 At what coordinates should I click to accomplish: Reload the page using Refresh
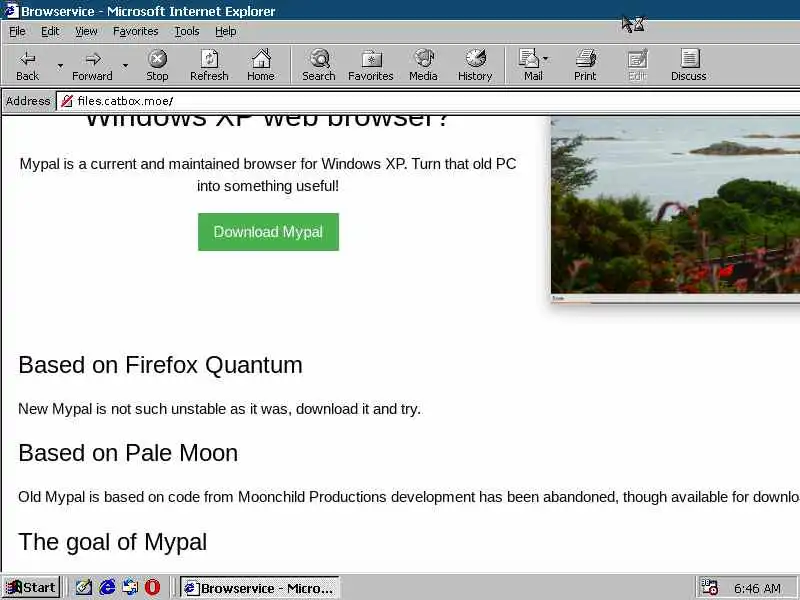(209, 65)
